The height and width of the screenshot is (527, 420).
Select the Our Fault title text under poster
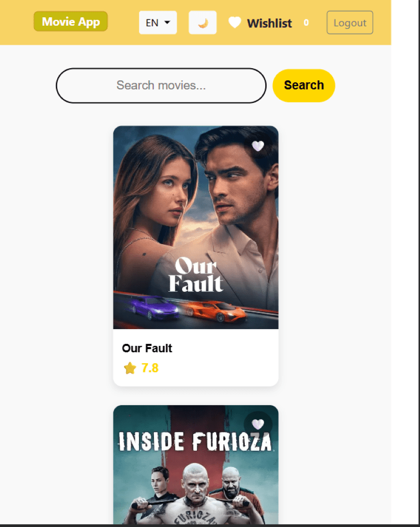coord(147,348)
